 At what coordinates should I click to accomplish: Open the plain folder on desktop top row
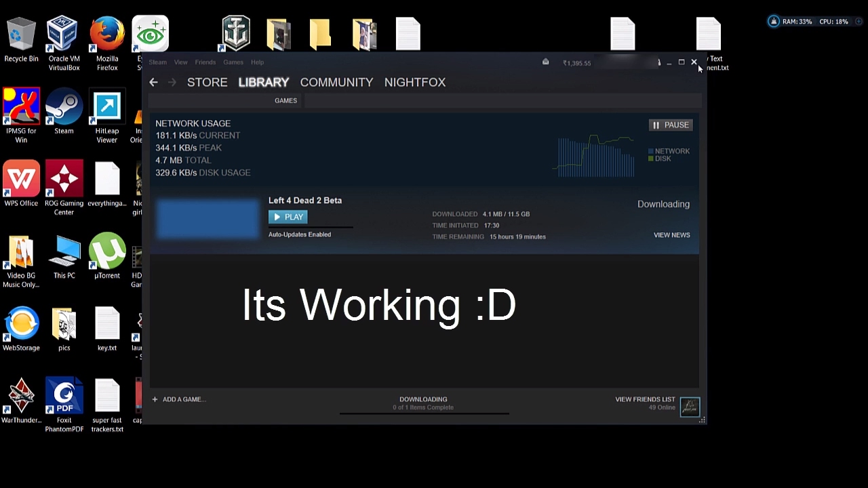coord(321,34)
